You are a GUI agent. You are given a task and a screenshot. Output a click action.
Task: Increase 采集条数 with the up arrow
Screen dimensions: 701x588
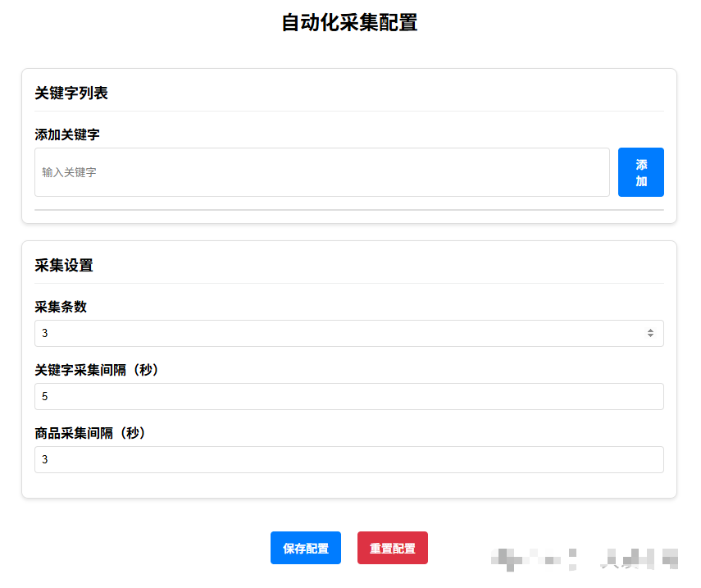[x=650, y=330]
